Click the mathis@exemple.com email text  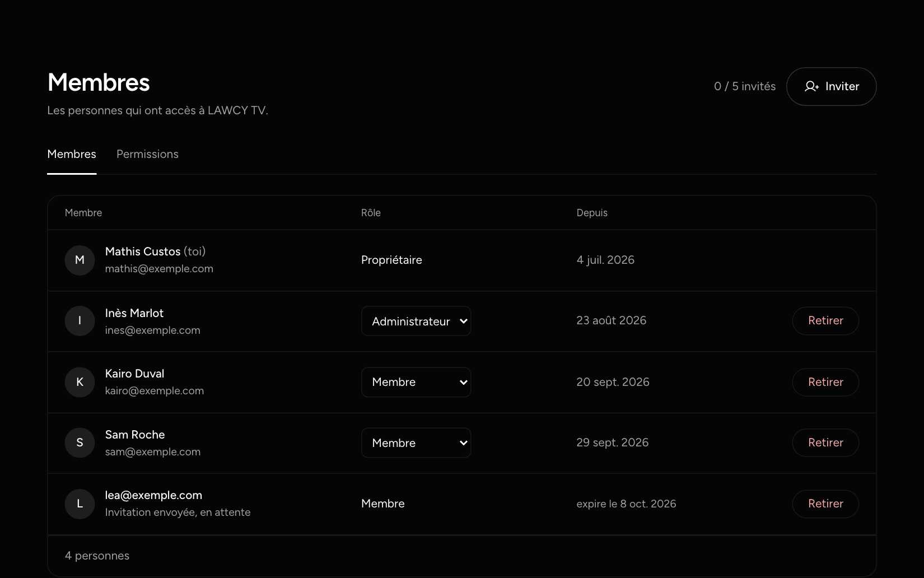159,269
